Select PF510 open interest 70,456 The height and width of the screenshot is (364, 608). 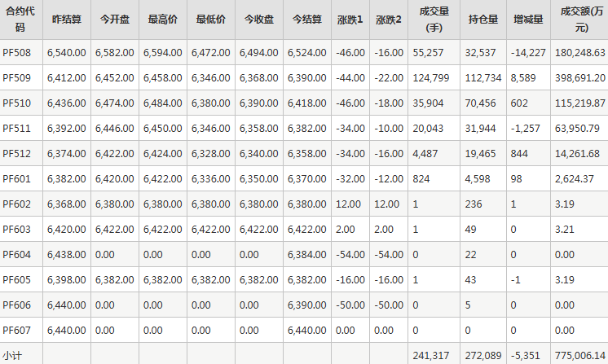(x=480, y=103)
